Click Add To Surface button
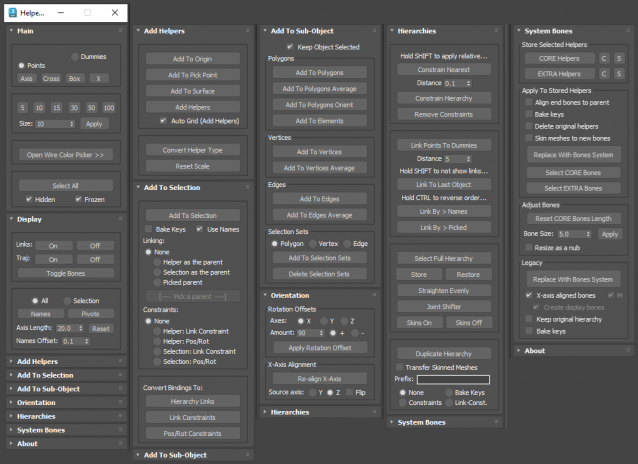The height and width of the screenshot is (464, 638). point(192,91)
